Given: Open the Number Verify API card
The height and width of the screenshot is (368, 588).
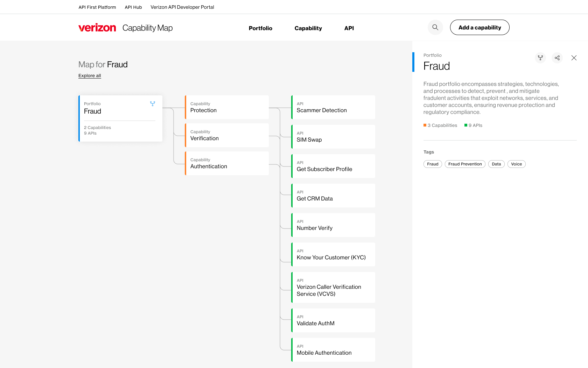Looking at the screenshot, I should coord(333,225).
